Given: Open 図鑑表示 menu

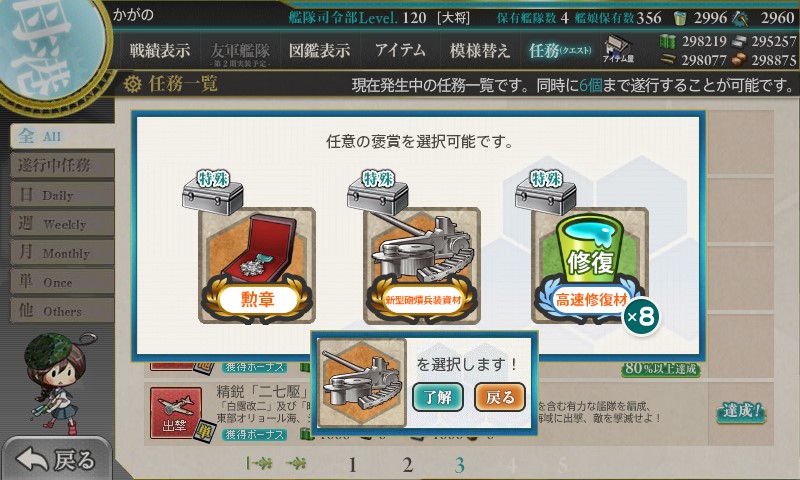Looking at the screenshot, I should click(x=319, y=50).
